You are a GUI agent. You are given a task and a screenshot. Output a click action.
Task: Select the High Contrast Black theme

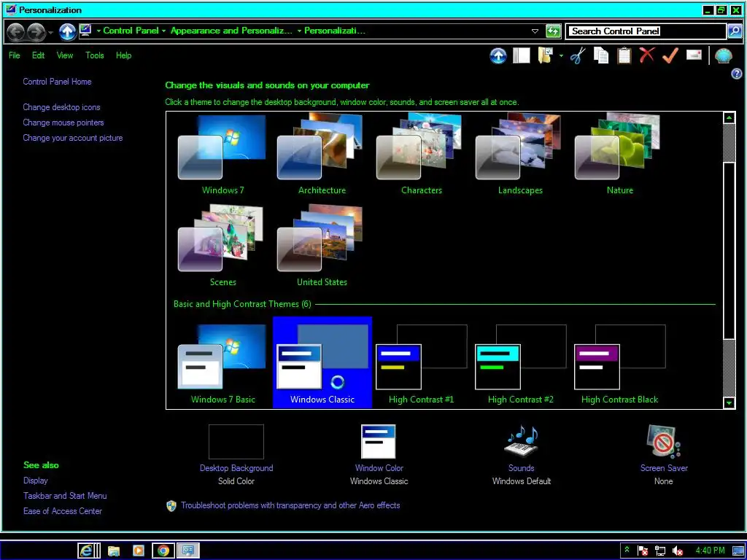(619, 363)
